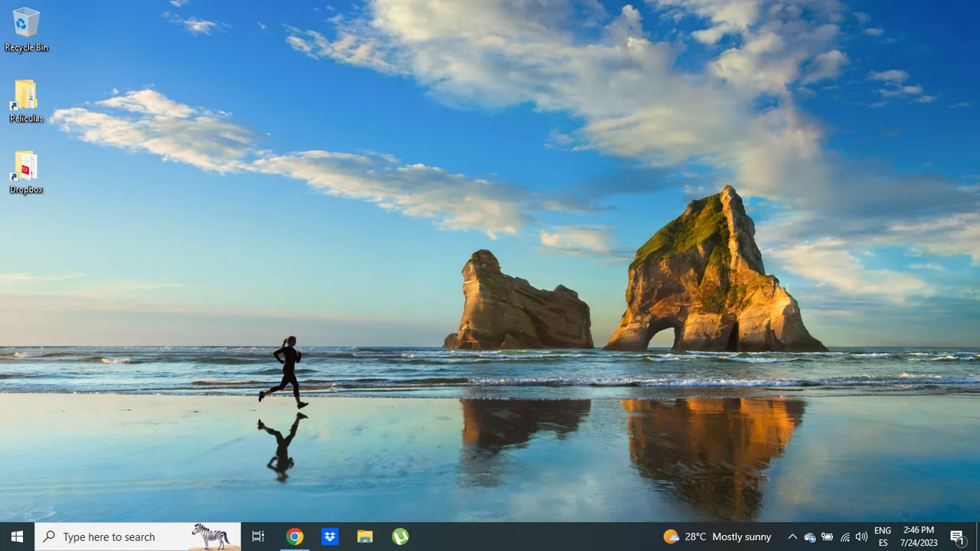Image resolution: width=980 pixels, height=551 pixels.
Task: Launch uTorrent from the taskbar
Action: (400, 536)
